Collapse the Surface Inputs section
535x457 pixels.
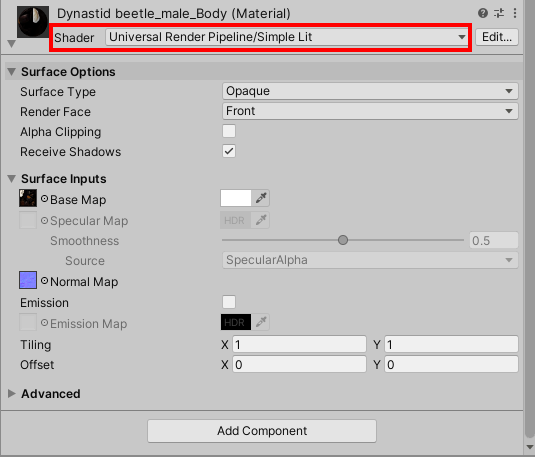coord(12,178)
